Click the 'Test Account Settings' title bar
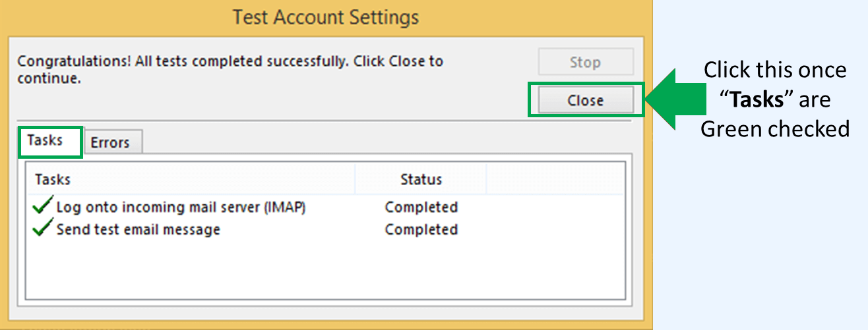 point(326,16)
